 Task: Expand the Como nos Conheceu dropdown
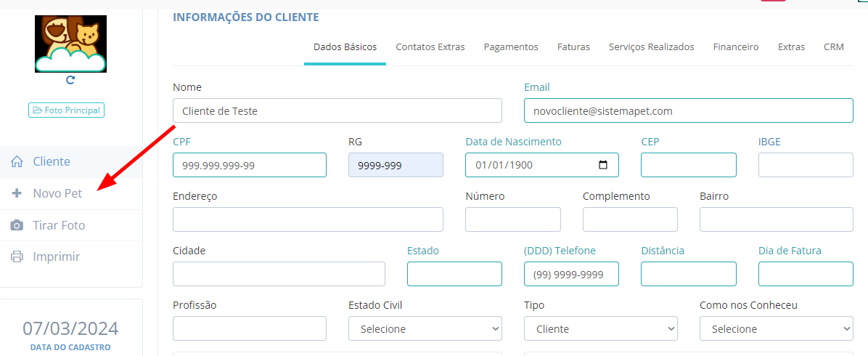(776, 328)
